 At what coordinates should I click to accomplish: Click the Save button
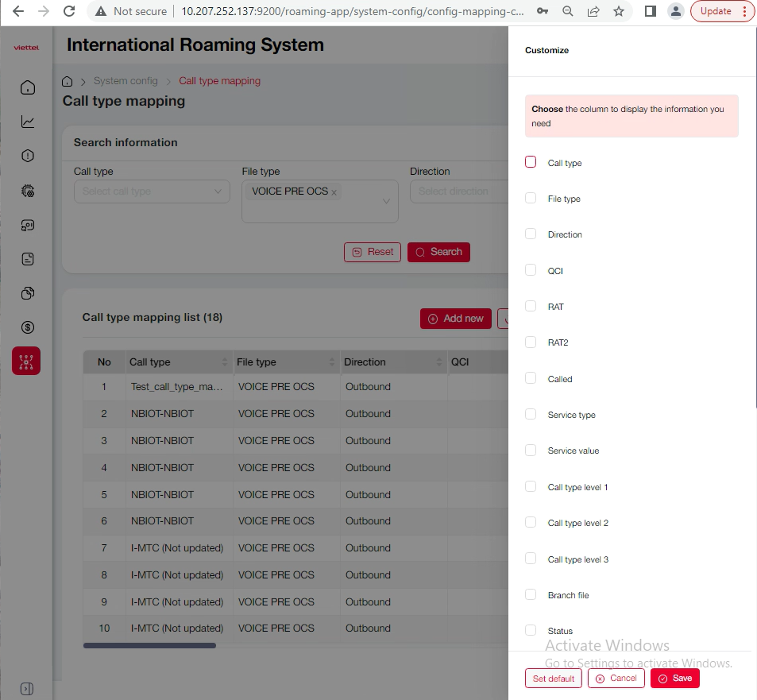point(674,678)
